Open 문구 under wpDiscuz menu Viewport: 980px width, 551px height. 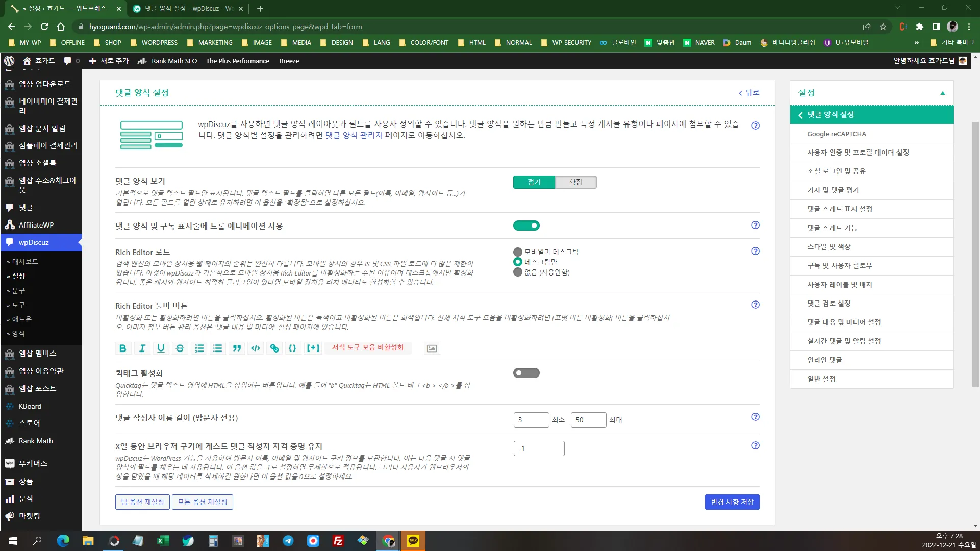tap(18, 290)
